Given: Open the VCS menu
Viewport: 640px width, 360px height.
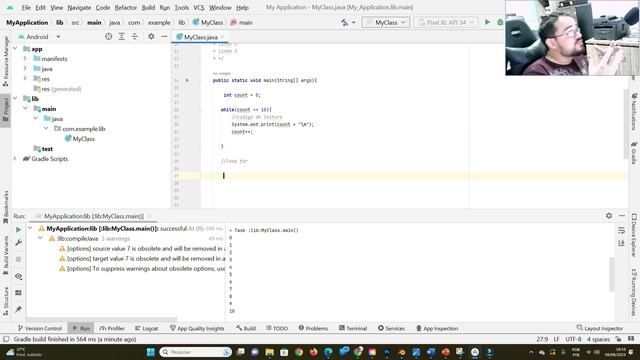Looking at the screenshot, I should (199, 7).
